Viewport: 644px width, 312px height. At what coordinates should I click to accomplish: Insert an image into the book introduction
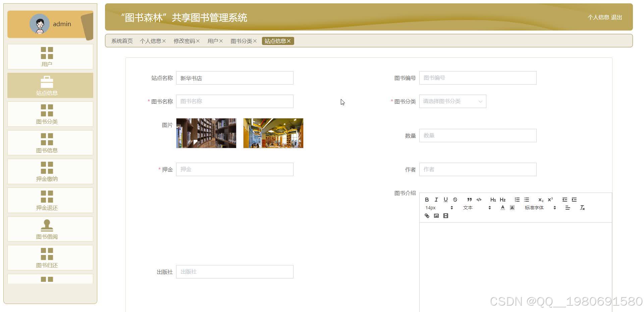pyautogui.click(x=436, y=216)
